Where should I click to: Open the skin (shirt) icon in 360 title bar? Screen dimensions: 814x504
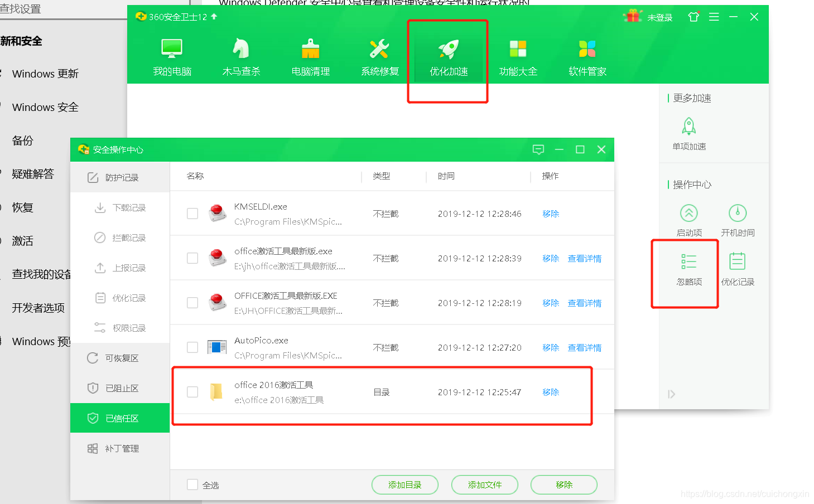tap(693, 17)
